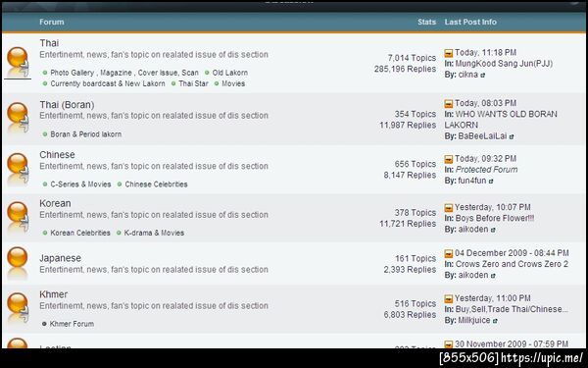The image size is (588, 368).
Task: Open the Chinese forum
Action: (57, 155)
